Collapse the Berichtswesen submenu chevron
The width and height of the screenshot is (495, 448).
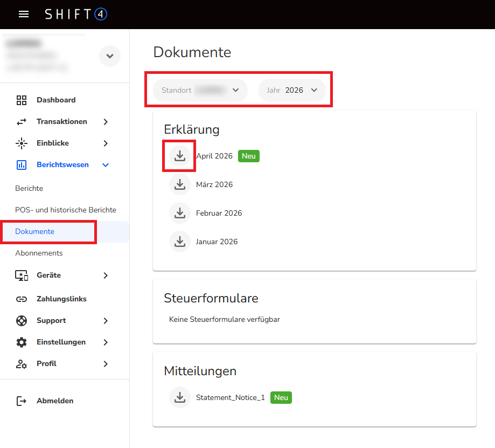point(106,165)
